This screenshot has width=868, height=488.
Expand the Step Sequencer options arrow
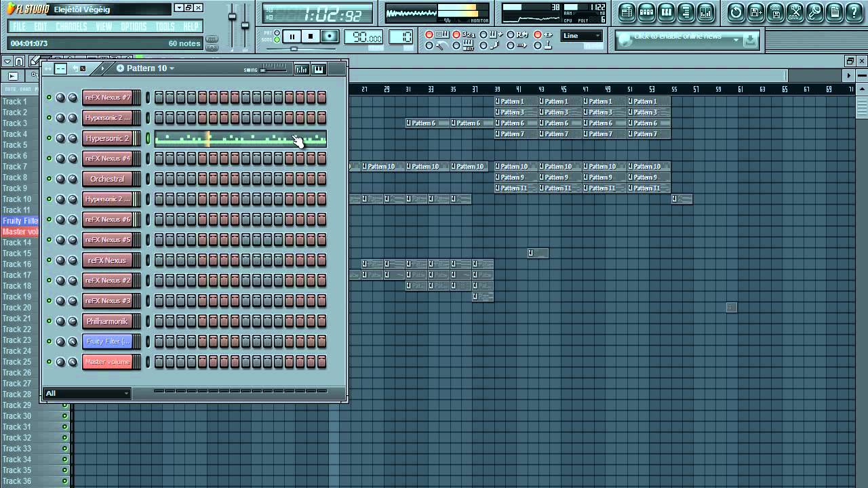tap(102, 68)
